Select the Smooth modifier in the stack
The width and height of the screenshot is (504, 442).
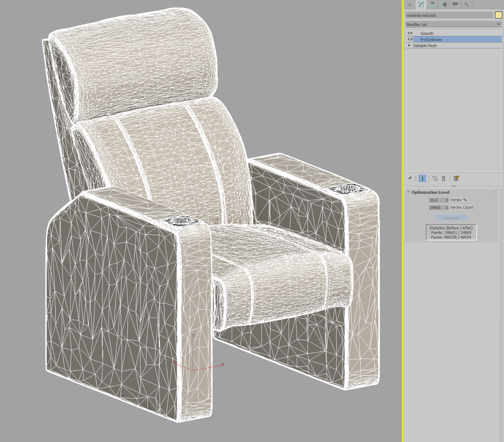[427, 34]
